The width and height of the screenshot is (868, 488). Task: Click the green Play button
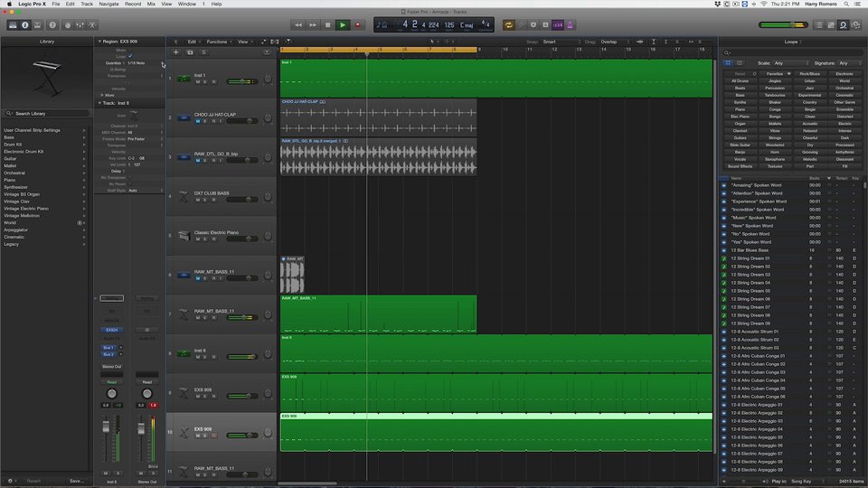[343, 25]
